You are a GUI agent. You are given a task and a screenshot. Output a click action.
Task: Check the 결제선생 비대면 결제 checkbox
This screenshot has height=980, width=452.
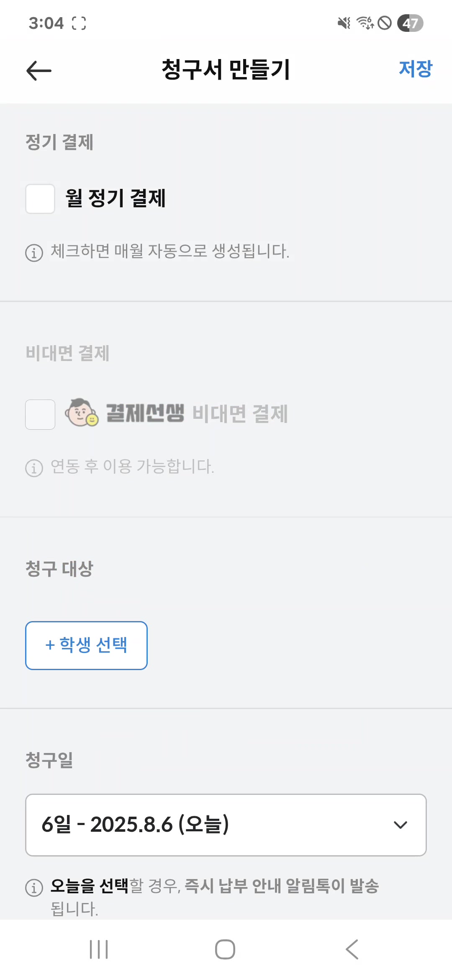pyautogui.click(x=40, y=415)
